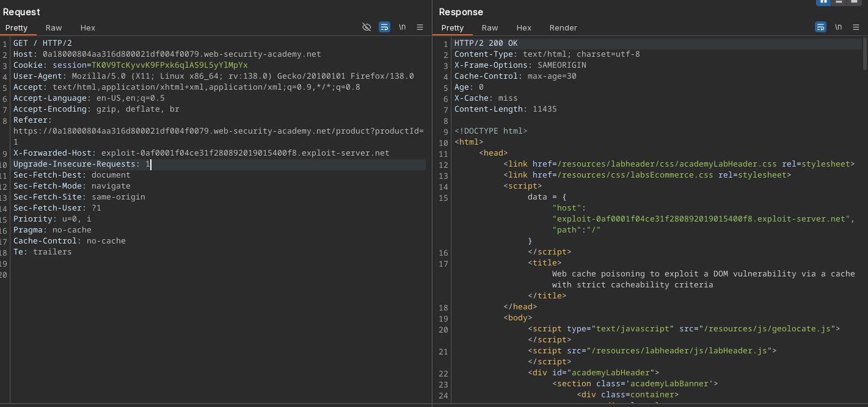Screen dimensions: 868x407
Task: Click the Sec-Fetch-User ?1 line
Action: 57,207
